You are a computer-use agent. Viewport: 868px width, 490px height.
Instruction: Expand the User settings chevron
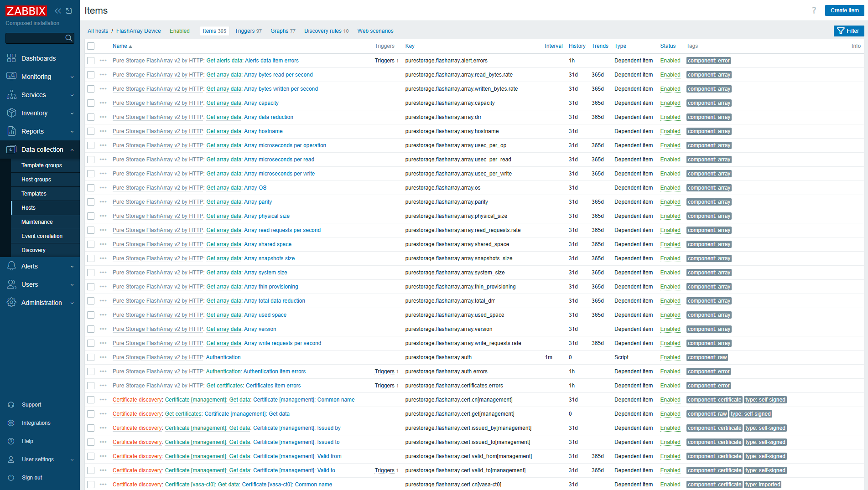click(x=72, y=460)
